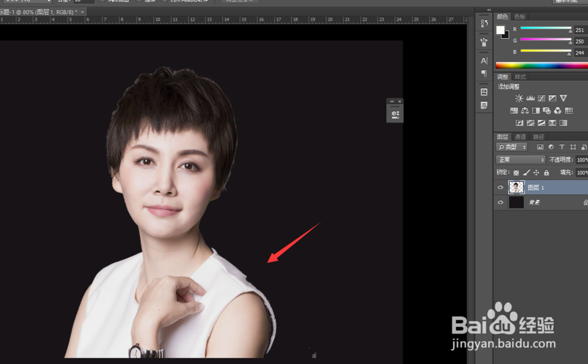Click the 填充 fill value field
Screen dimensions: 588x364
(582, 172)
